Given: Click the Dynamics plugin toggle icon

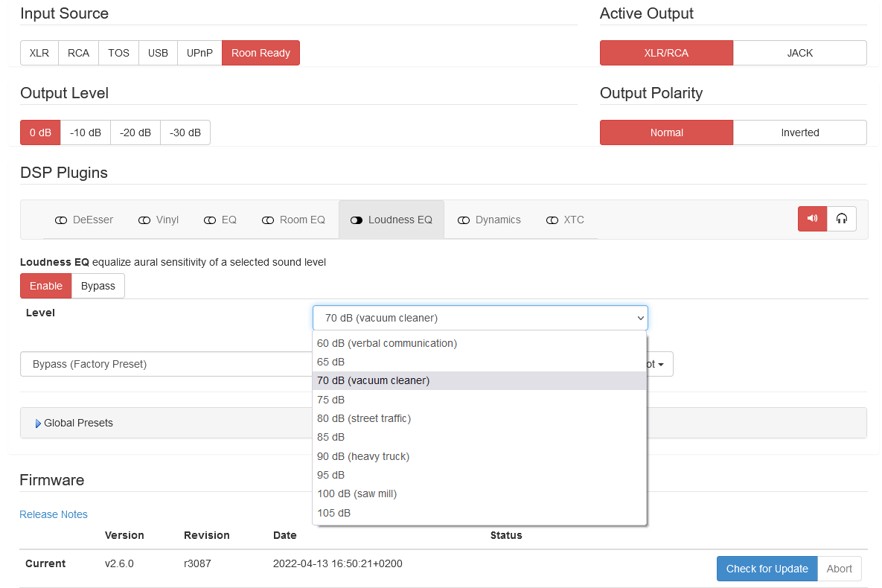Looking at the screenshot, I should [x=464, y=220].
